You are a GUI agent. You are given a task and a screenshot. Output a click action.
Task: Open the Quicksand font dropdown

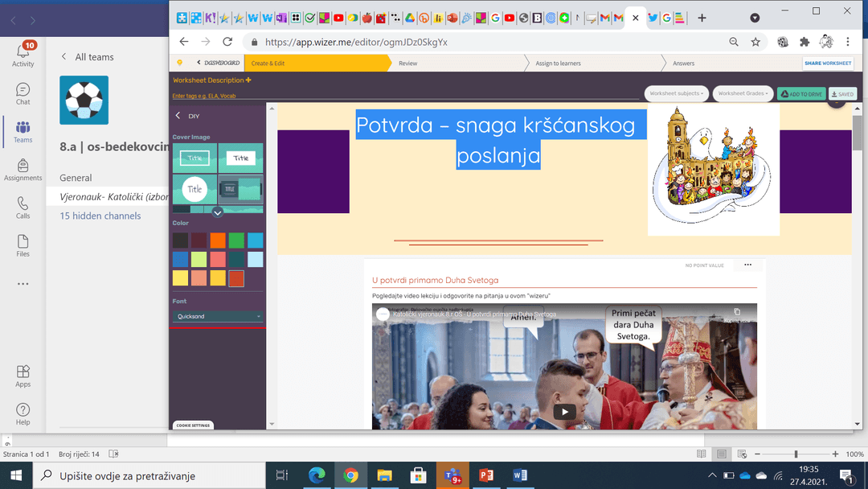[x=218, y=317]
